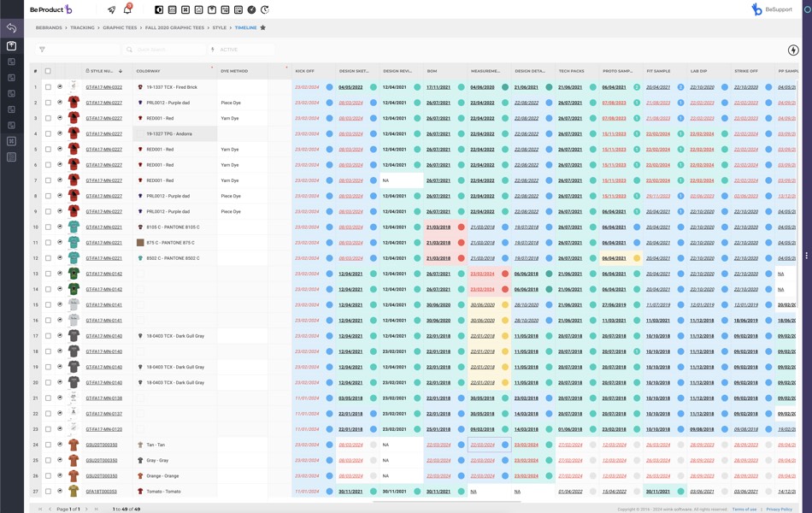Screen dimensions: 812x513
Task: Click the BeSupport logo icon
Action: (x=756, y=9)
